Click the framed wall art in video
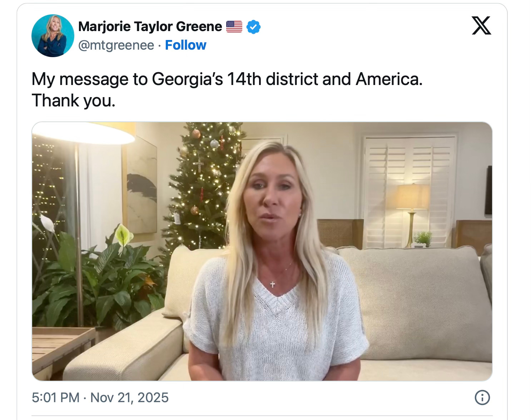531x420 pixels. point(140,185)
